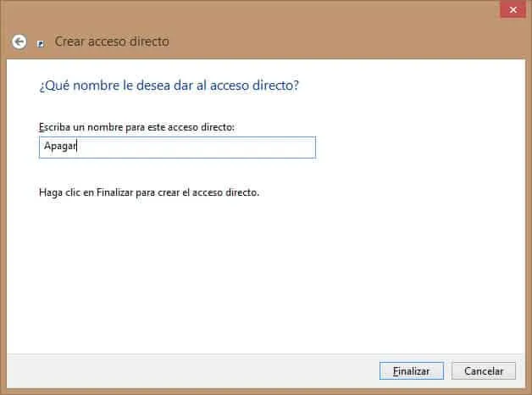The width and height of the screenshot is (532, 395).
Task: Click the heading asking for the shortcut name
Action: (169, 86)
